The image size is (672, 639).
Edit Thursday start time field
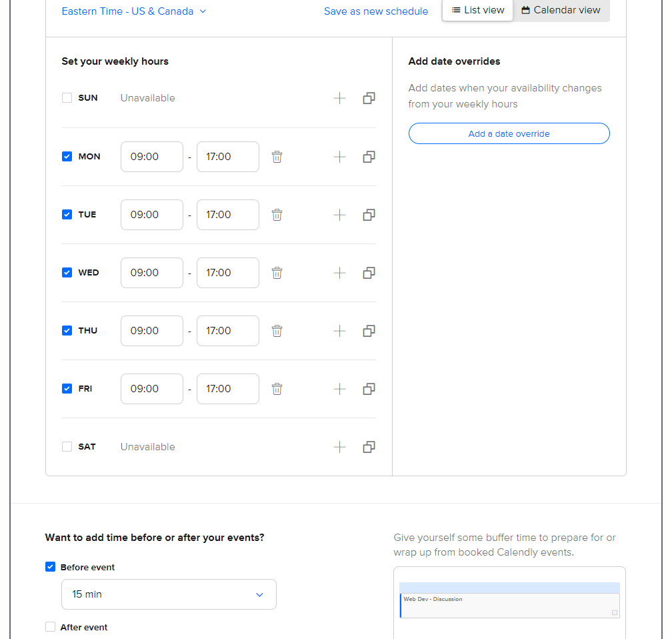pyautogui.click(x=152, y=331)
